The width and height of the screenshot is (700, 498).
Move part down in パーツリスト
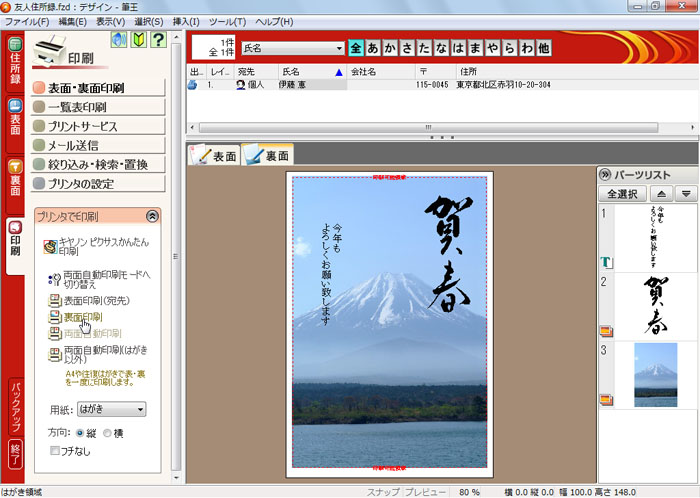pyautogui.click(x=685, y=194)
